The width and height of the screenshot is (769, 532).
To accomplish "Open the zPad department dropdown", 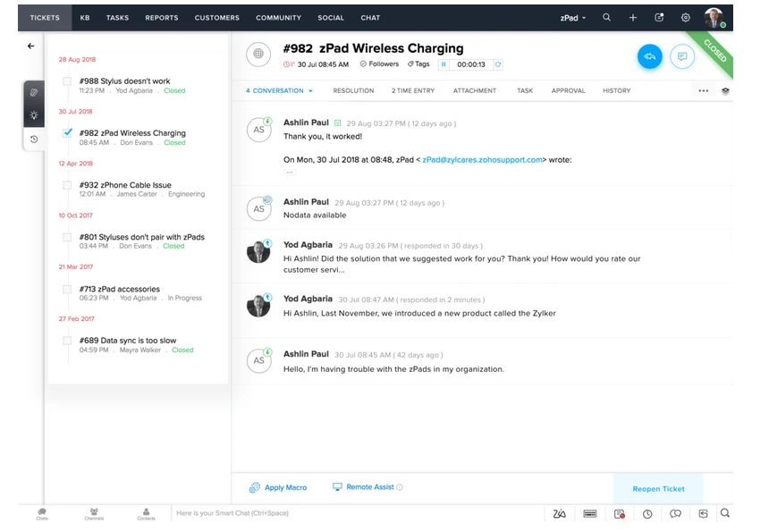I will (x=573, y=18).
